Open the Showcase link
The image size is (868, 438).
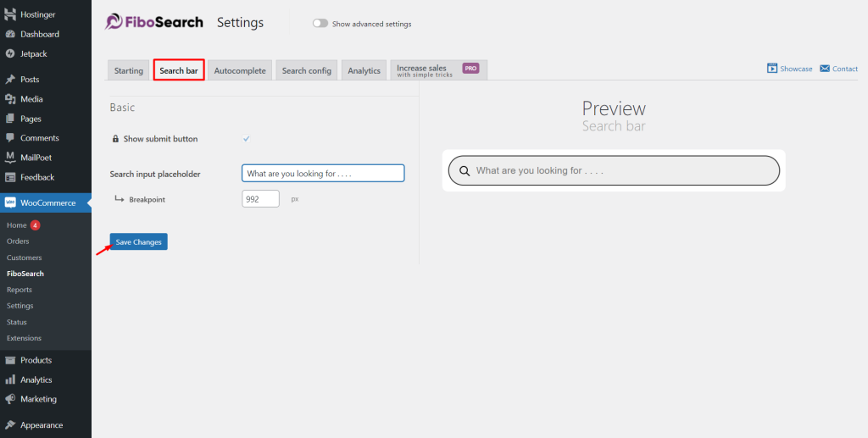coord(796,69)
